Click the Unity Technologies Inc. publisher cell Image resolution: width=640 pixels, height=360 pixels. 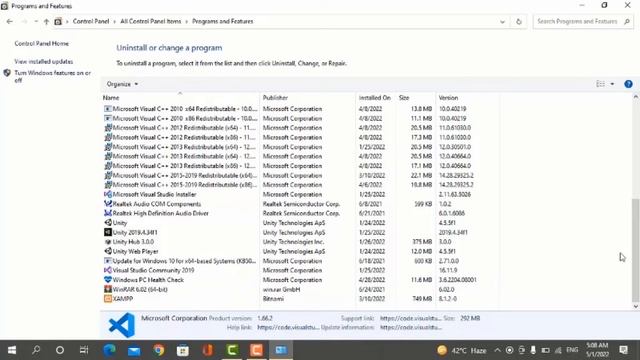[x=293, y=242]
